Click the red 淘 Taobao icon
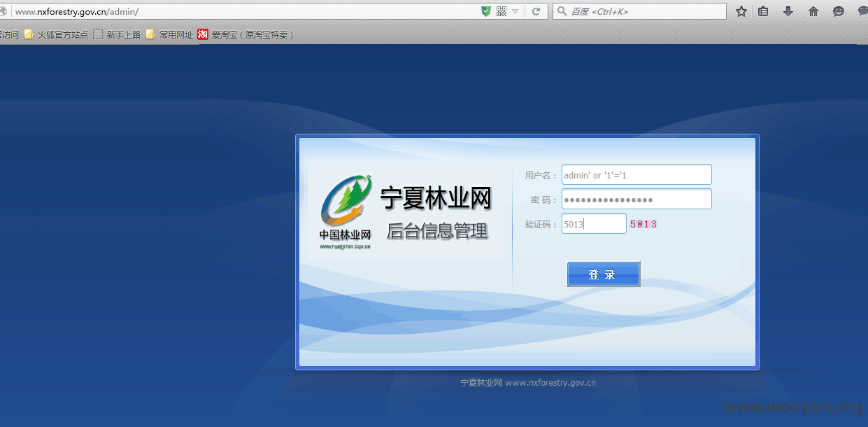The height and width of the screenshot is (427, 868). pyautogui.click(x=203, y=34)
